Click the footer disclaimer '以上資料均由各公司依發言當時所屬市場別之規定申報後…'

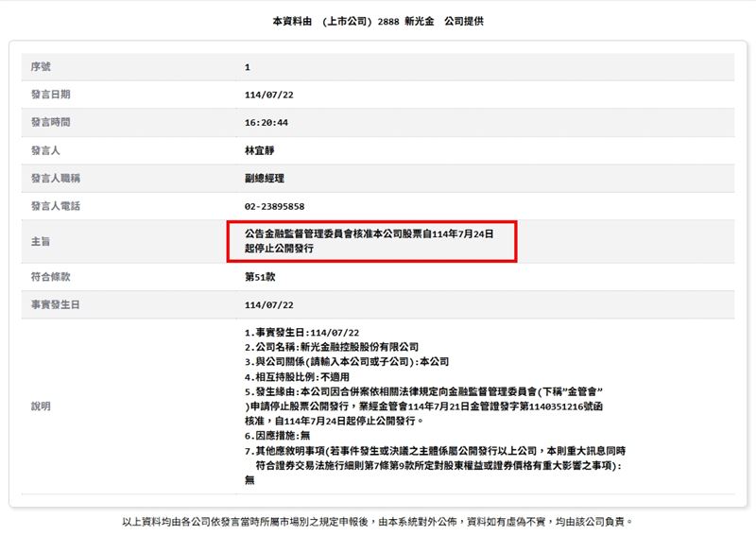click(377, 522)
